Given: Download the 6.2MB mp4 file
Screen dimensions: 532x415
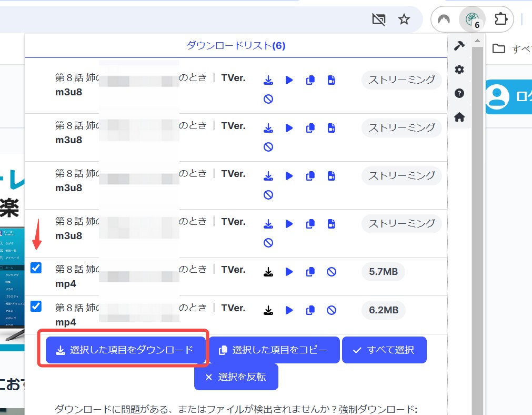Looking at the screenshot, I should point(268,310).
